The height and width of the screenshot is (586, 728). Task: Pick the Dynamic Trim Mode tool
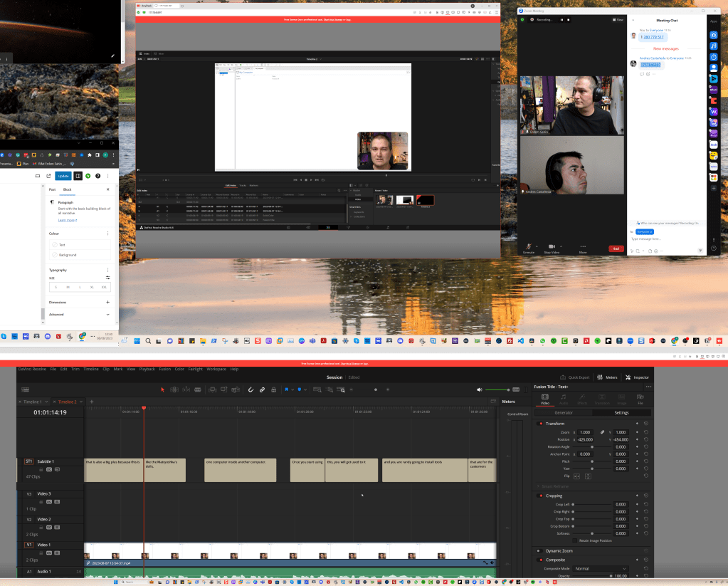coord(186,389)
